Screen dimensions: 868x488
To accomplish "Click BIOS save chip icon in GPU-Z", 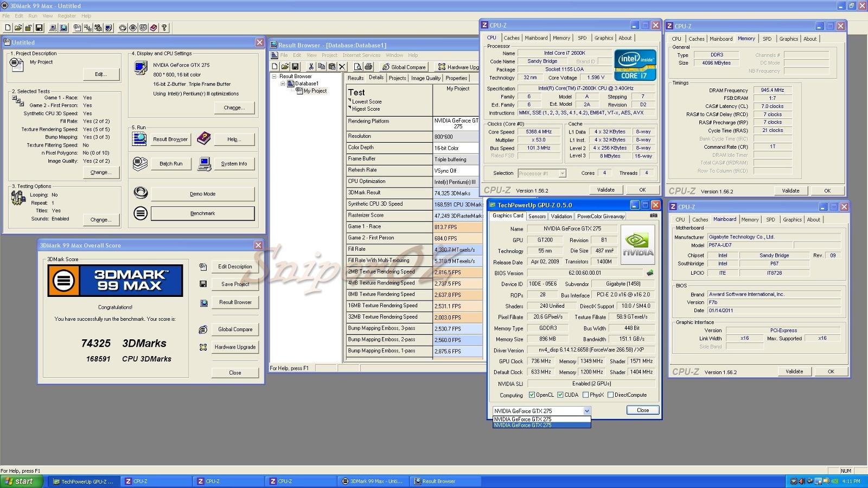I will tap(650, 273).
